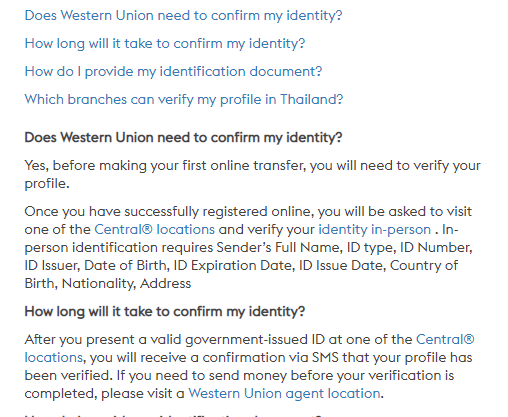Click the text "Nationality, Address"
Screen dimensions: 508x417
(127, 284)
